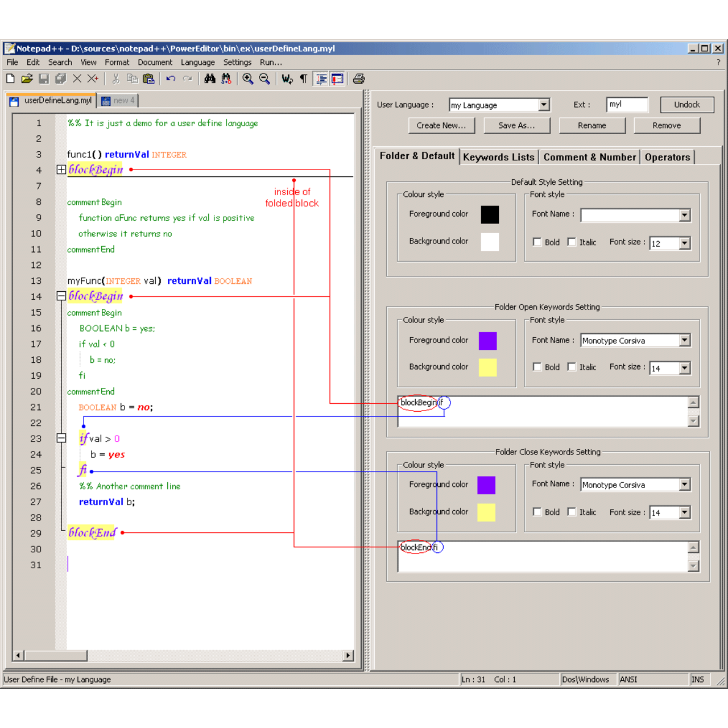The height and width of the screenshot is (728, 728).
Task: Toggle word wrap with the W icon
Action: [287, 78]
